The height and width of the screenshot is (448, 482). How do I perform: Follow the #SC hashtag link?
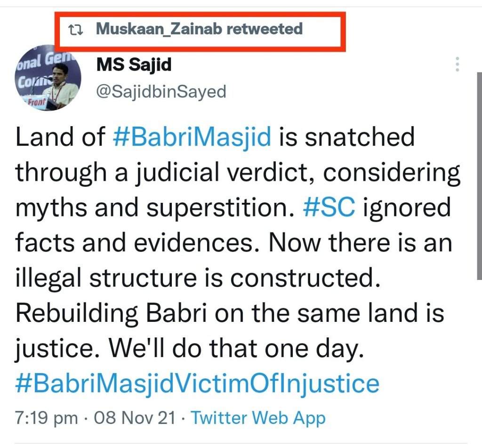pyautogui.click(x=329, y=208)
